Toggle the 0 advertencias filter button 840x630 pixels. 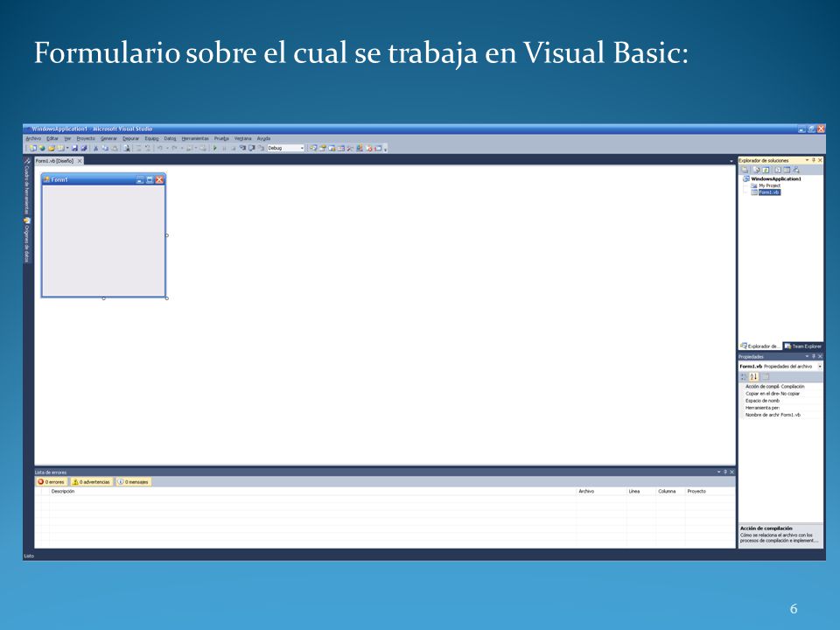[x=92, y=482]
